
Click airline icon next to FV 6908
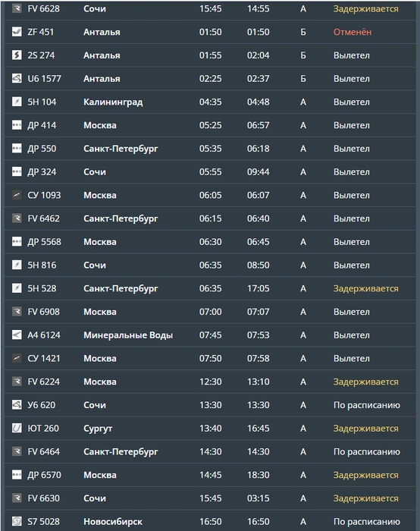(17, 312)
